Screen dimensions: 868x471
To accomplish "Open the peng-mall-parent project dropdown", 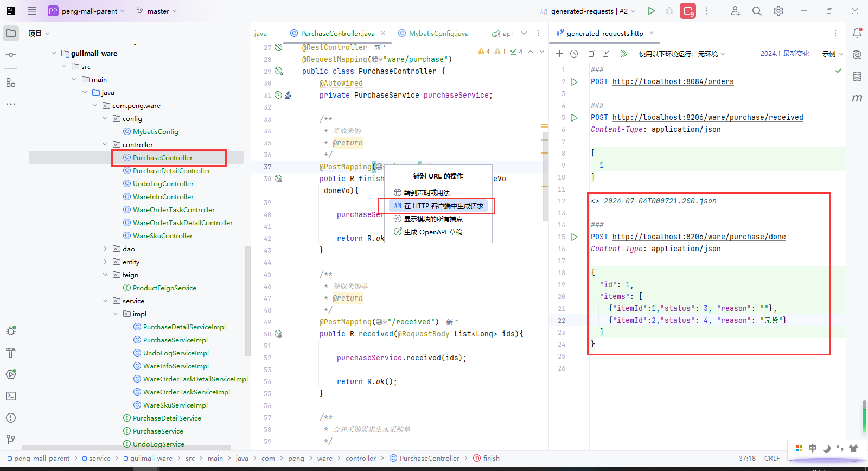I will click(x=86, y=11).
